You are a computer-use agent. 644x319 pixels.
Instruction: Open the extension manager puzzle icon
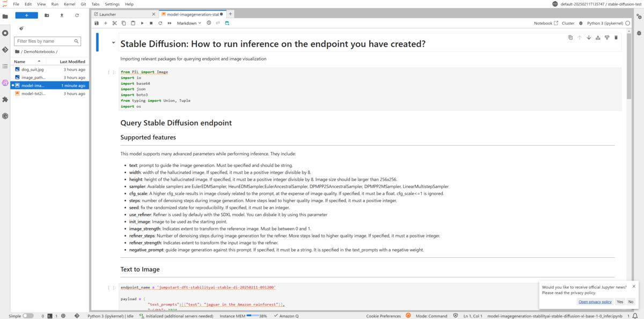tap(5, 99)
